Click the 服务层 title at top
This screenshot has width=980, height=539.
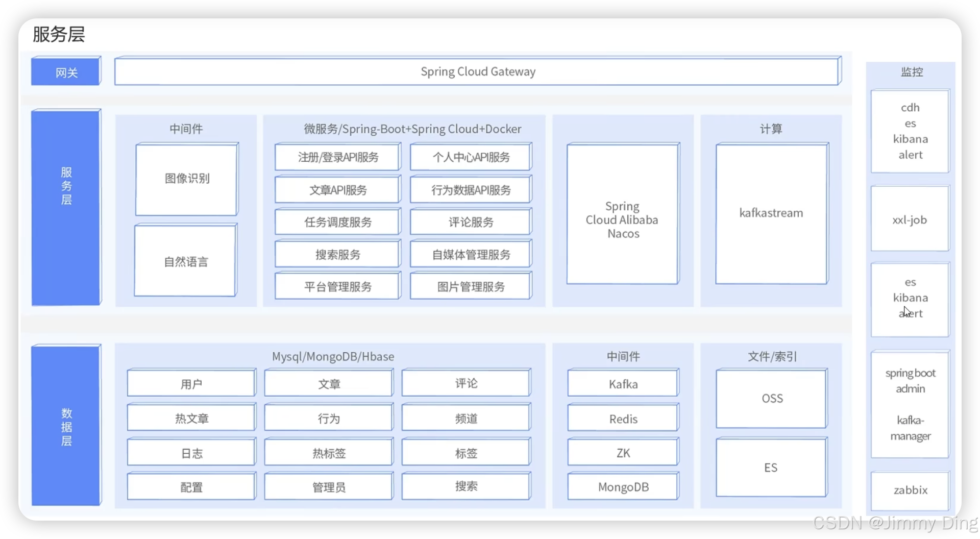coord(59,34)
